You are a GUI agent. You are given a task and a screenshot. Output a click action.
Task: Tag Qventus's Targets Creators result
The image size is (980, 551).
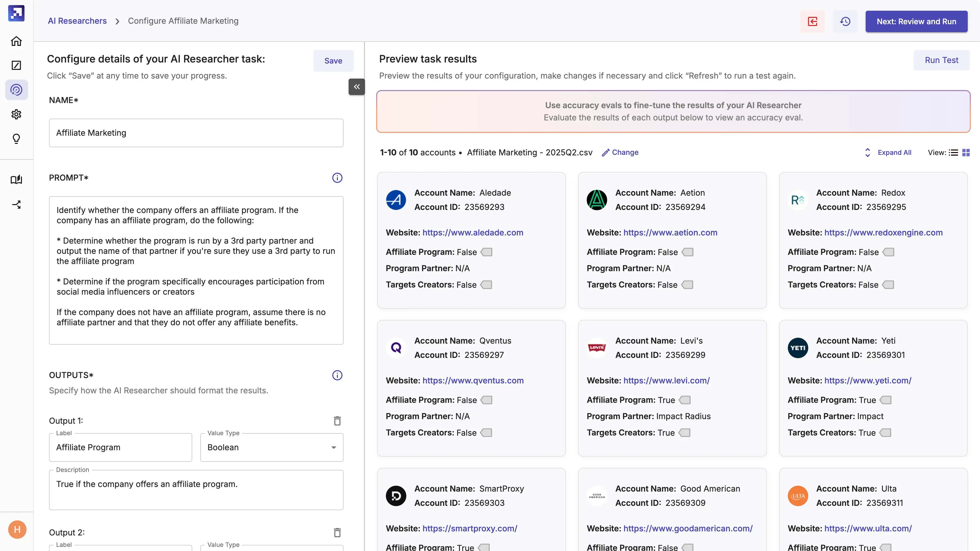486,433
